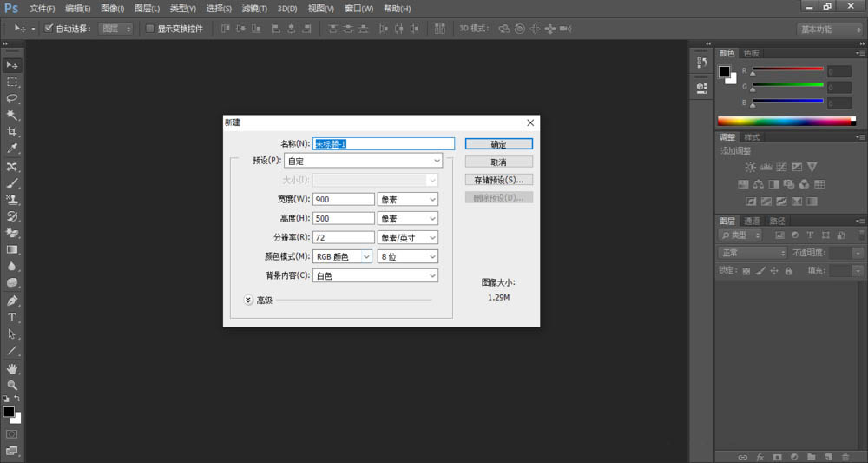This screenshot has width=868, height=463.
Task: Open the height unit dropdown
Action: tap(408, 218)
